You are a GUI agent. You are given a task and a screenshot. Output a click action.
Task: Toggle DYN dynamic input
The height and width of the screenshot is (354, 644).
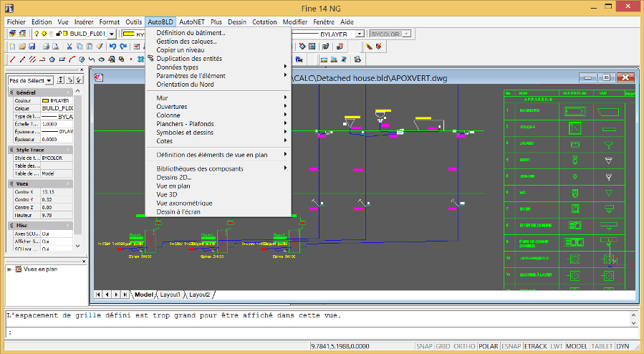(623, 346)
